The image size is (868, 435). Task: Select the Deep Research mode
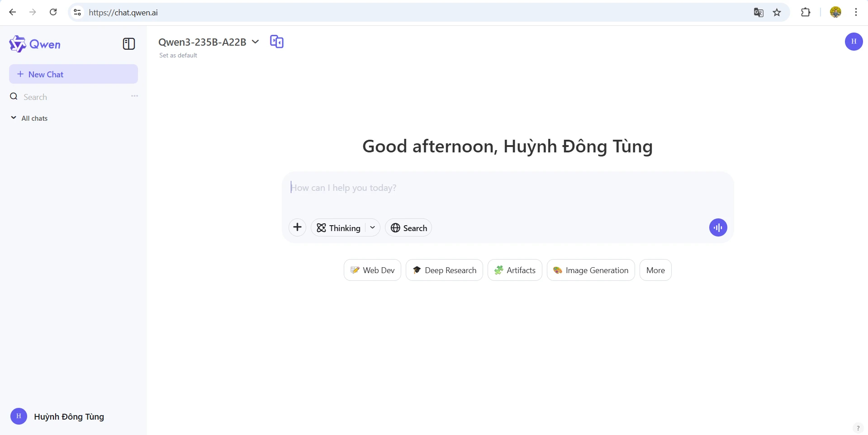[444, 270]
